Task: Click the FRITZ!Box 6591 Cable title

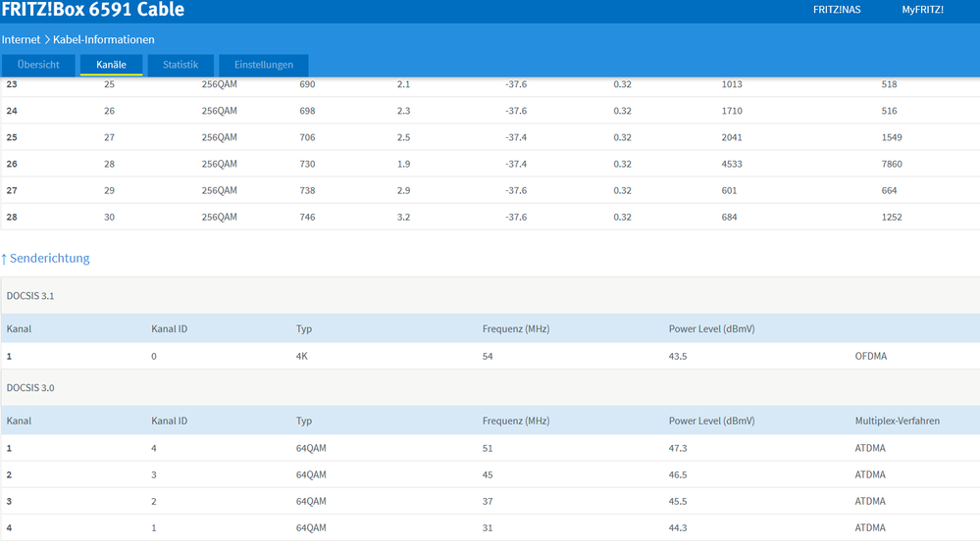Action: (x=92, y=10)
